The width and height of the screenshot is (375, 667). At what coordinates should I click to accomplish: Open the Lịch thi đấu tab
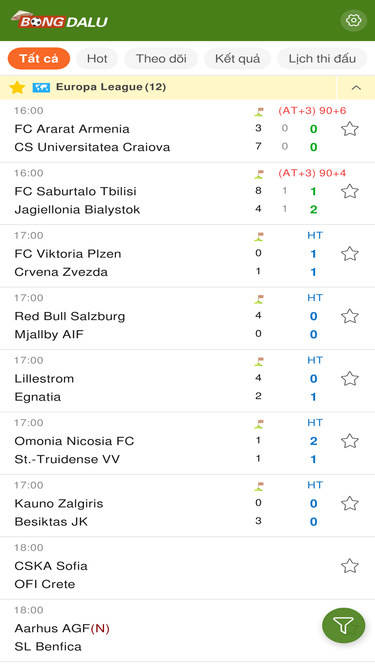point(322,58)
